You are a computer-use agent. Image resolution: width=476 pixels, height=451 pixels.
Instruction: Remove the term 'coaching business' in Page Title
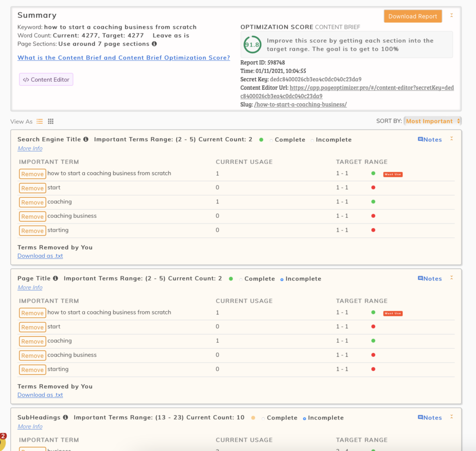point(33,355)
